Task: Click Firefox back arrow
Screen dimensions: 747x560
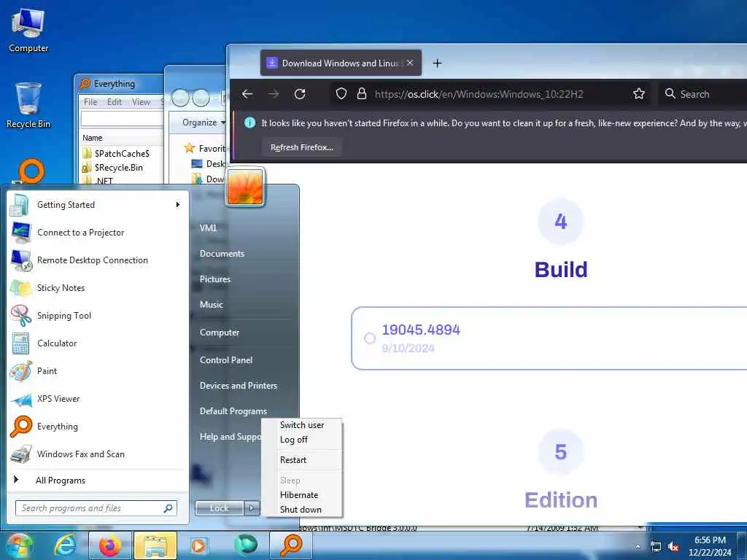Action: [247, 94]
